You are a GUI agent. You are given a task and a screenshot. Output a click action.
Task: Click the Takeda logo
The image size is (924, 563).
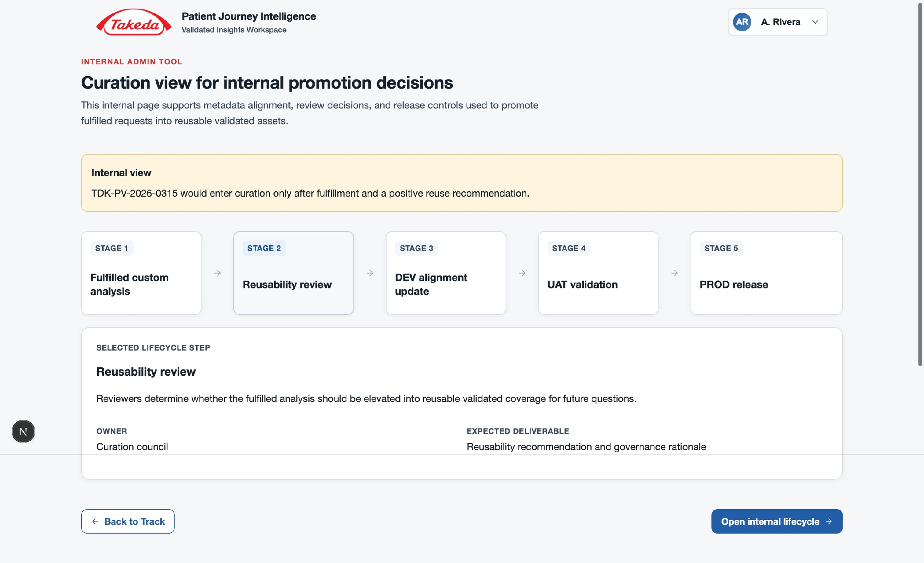coord(134,23)
